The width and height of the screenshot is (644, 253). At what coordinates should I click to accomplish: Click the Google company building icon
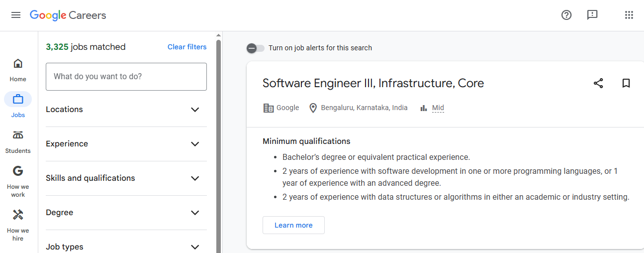click(x=269, y=108)
